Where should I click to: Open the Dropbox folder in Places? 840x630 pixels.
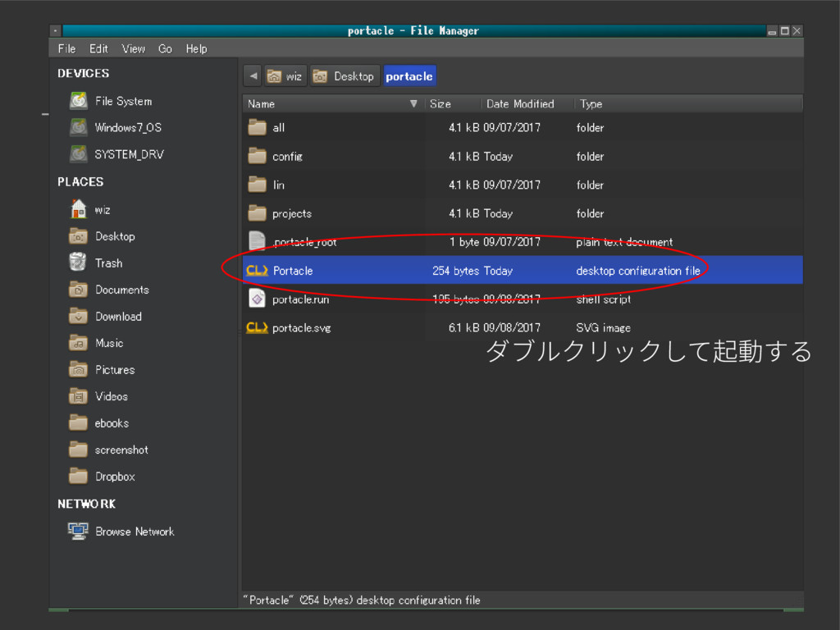(x=114, y=476)
